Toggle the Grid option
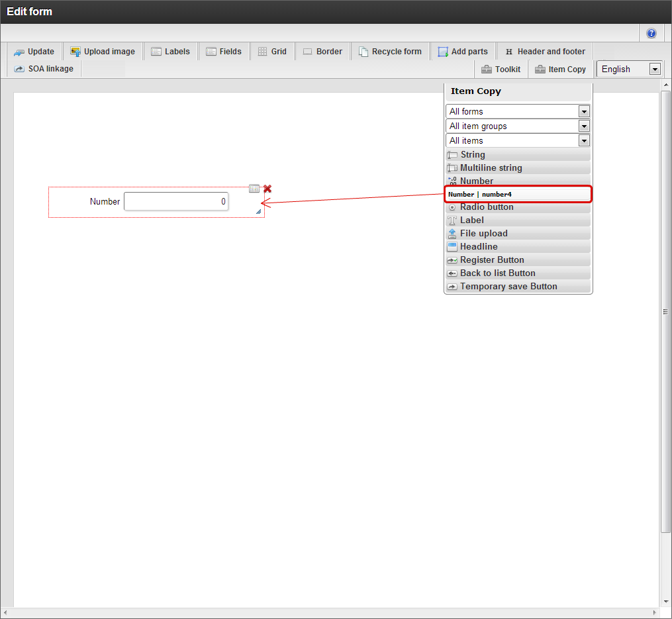Viewport: 672px width, 619px height. click(273, 52)
